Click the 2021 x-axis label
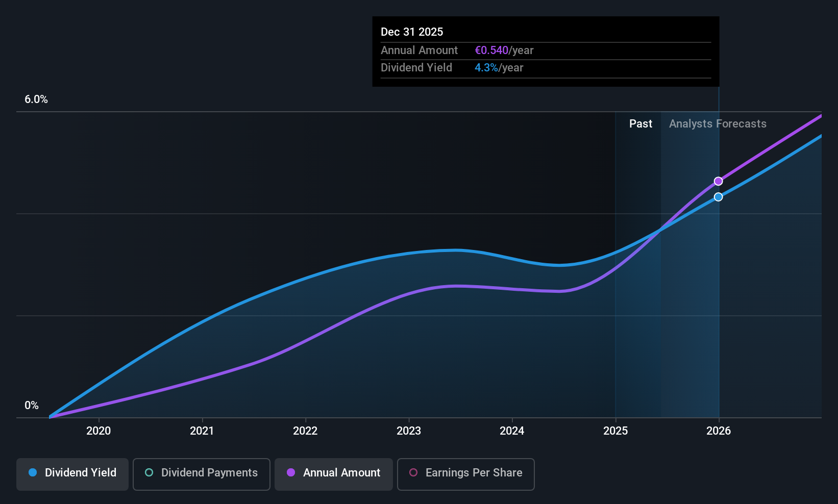The width and height of the screenshot is (838, 504). point(202,431)
